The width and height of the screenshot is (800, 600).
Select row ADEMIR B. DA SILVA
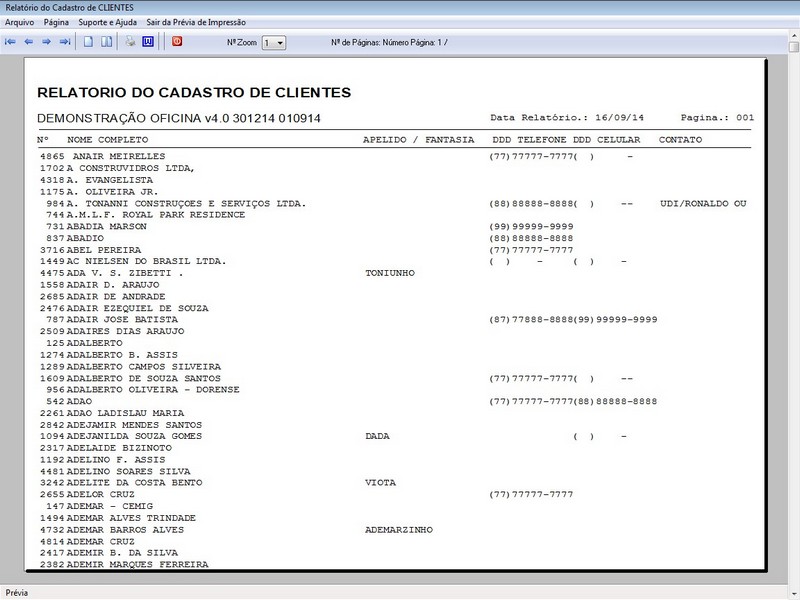click(393, 553)
